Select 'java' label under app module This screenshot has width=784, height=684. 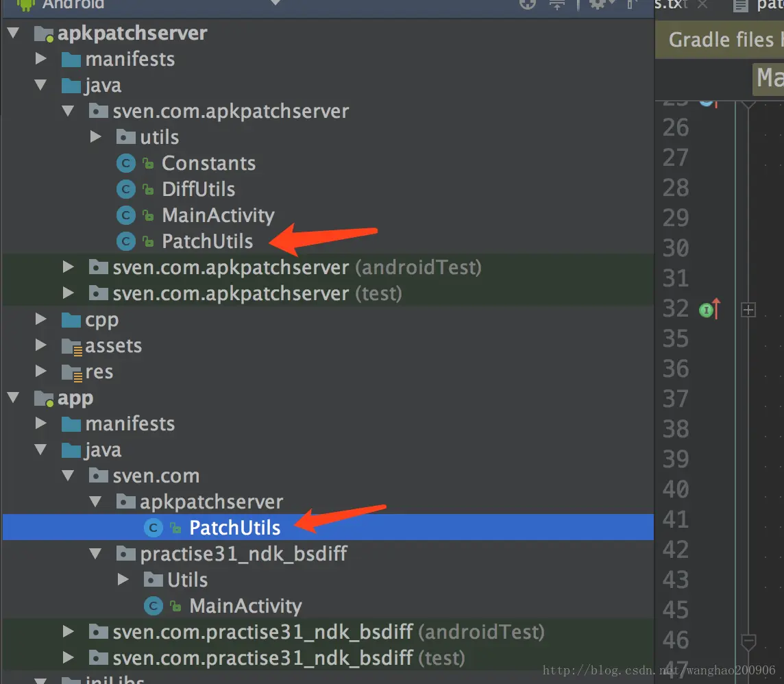[103, 450]
